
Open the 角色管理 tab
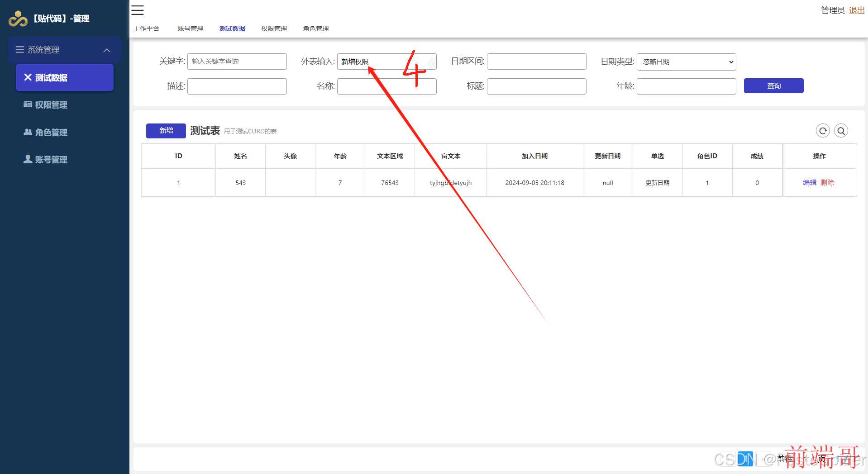pyautogui.click(x=316, y=28)
